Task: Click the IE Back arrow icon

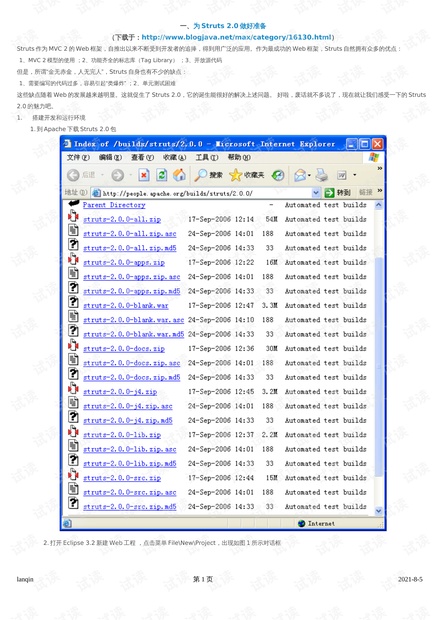Action: tap(73, 175)
